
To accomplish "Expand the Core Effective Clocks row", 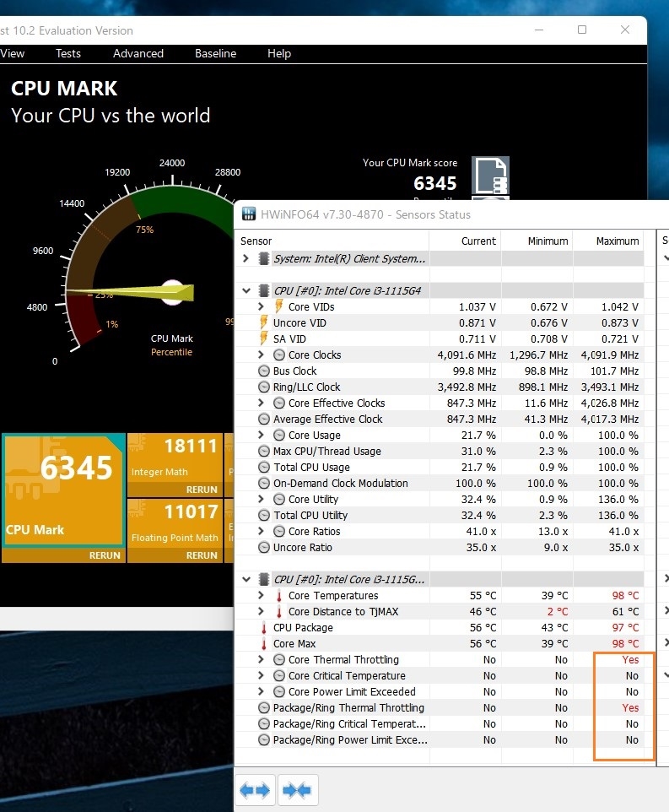I will point(262,403).
